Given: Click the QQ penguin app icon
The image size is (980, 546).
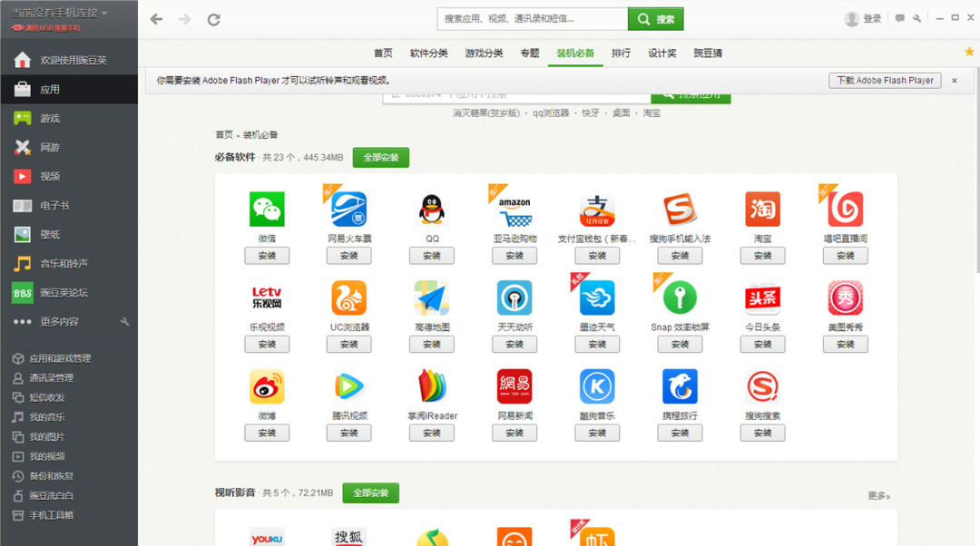Looking at the screenshot, I should point(432,209).
